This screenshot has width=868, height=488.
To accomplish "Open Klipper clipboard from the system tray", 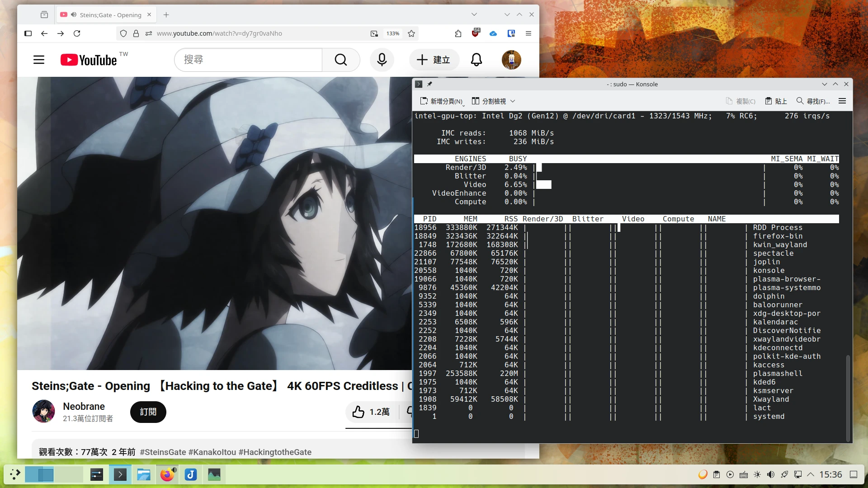I will [717, 474].
